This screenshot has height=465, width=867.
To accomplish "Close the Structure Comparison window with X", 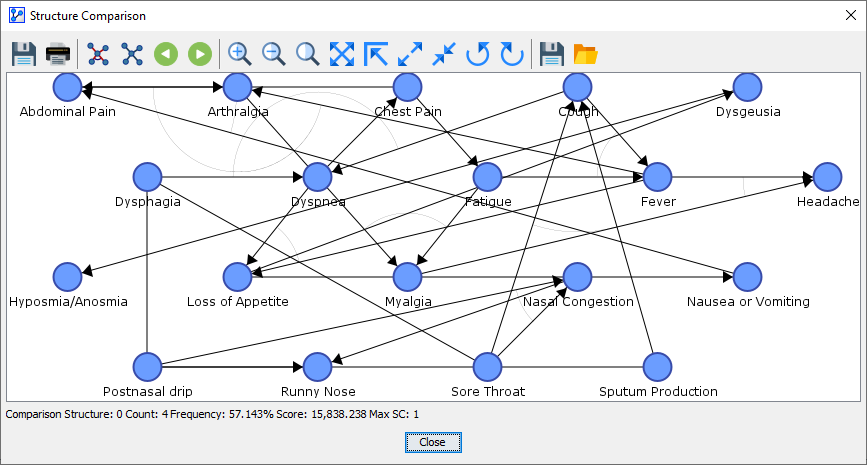I will [851, 15].
